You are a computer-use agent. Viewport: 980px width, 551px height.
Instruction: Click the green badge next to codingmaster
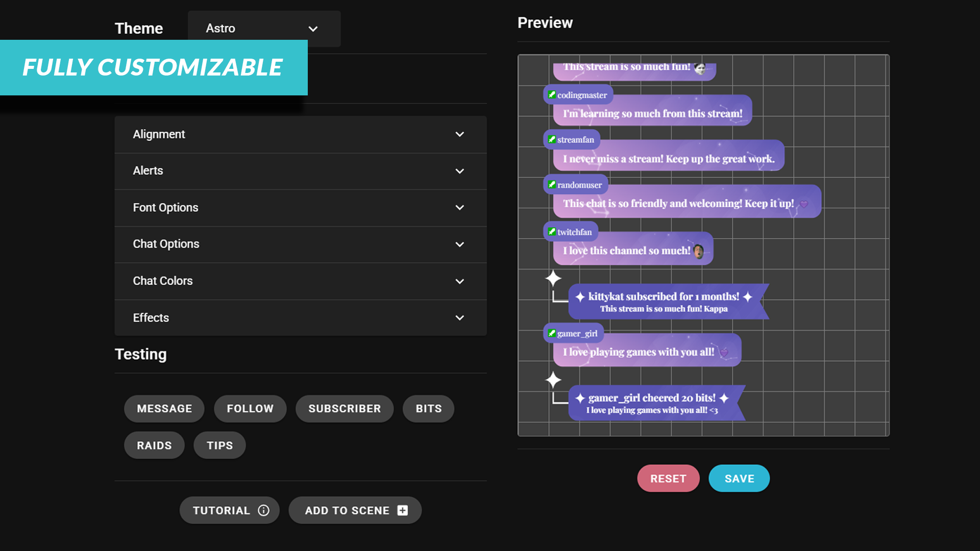tap(553, 94)
